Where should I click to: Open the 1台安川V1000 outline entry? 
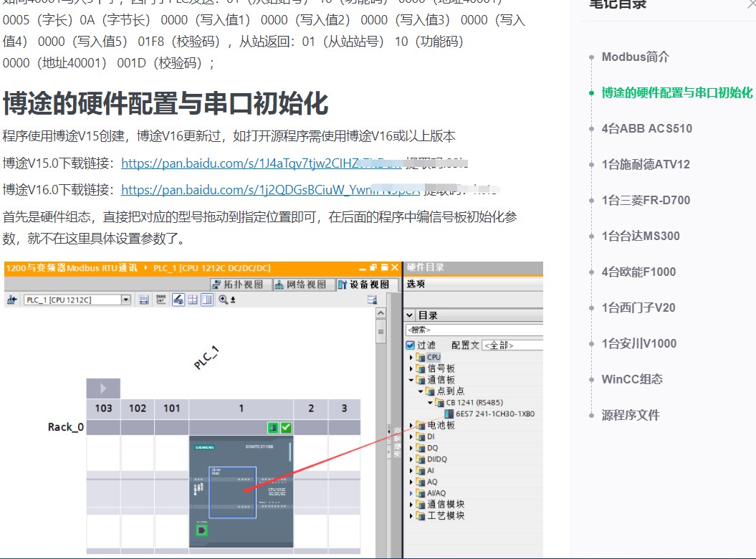(x=639, y=343)
